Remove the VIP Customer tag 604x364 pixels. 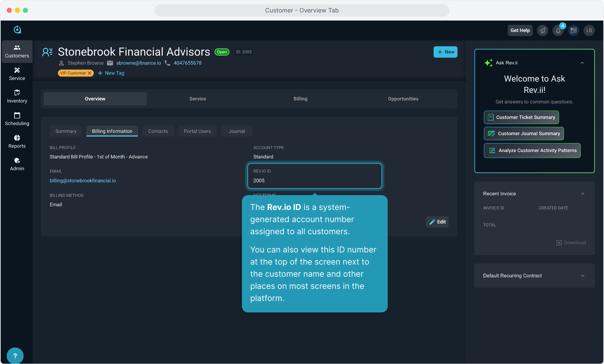tap(90, 73)
